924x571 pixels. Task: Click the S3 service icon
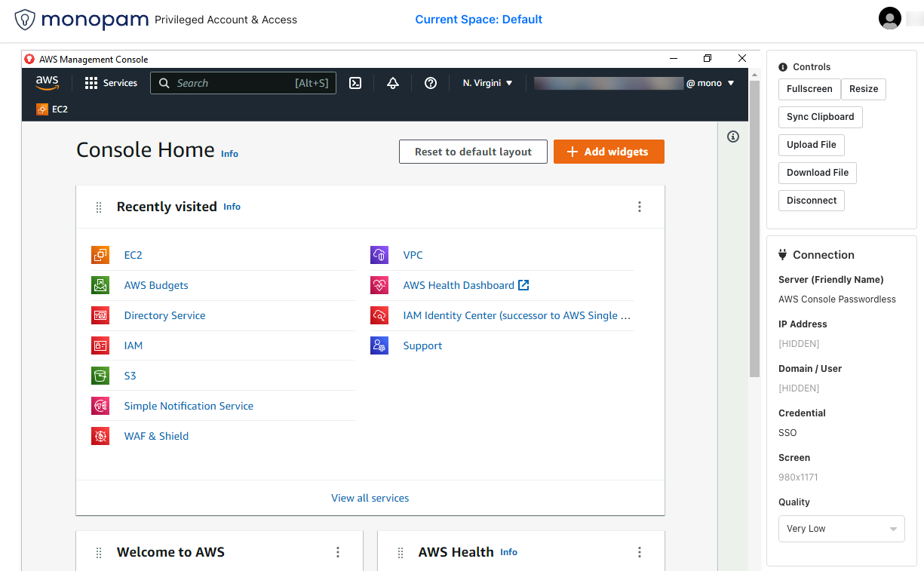(x=100, y=376)
